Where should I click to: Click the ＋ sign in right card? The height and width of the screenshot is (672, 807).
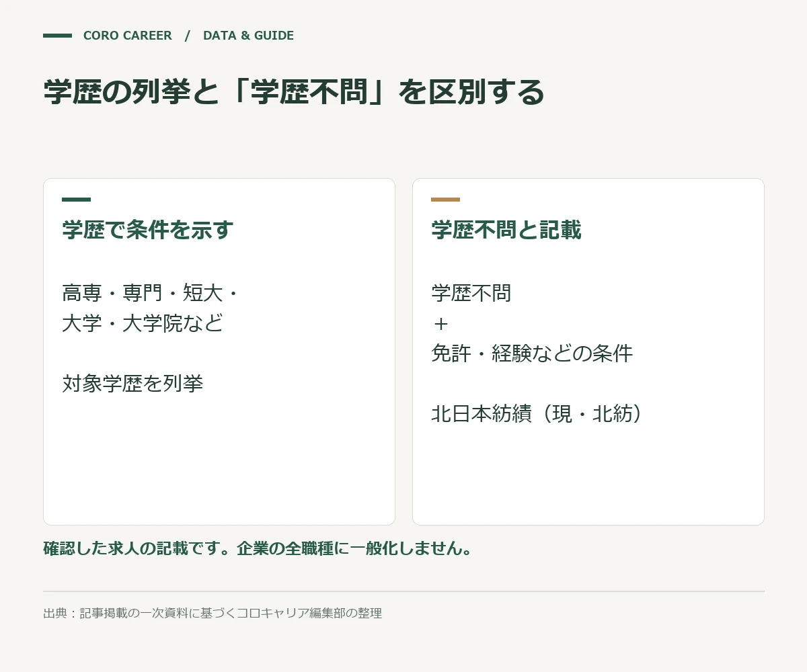tap(440, 323)
